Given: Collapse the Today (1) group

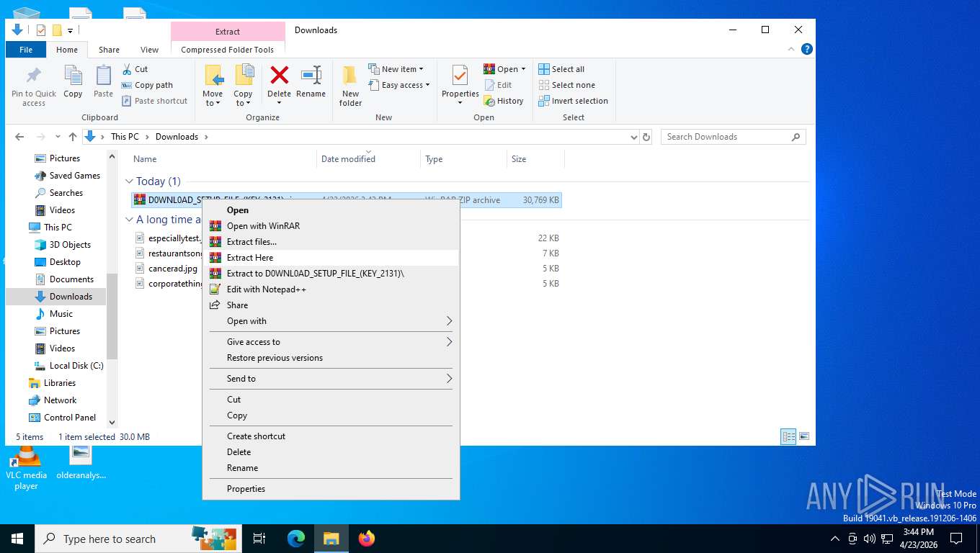Looking at the screenshot, I should pos(129,181).
